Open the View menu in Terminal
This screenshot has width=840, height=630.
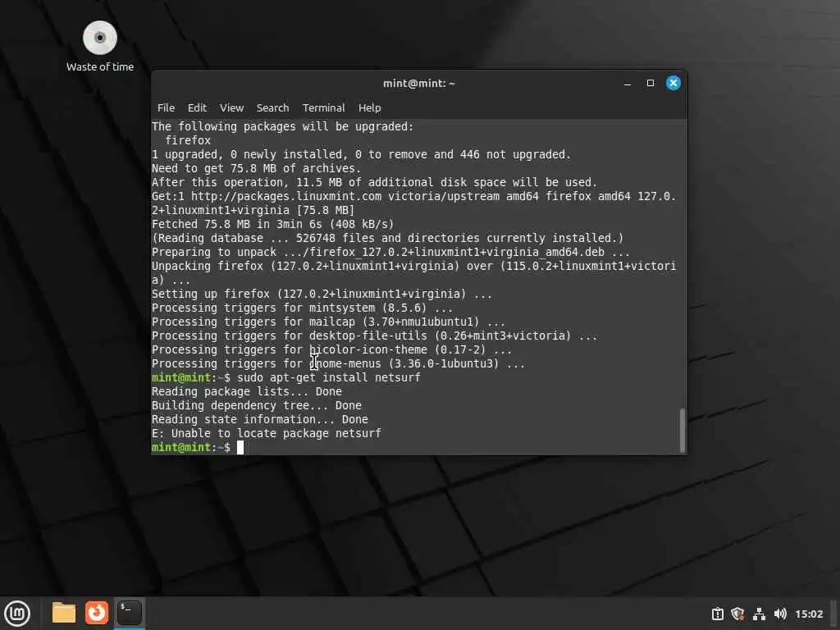point(232,107)
